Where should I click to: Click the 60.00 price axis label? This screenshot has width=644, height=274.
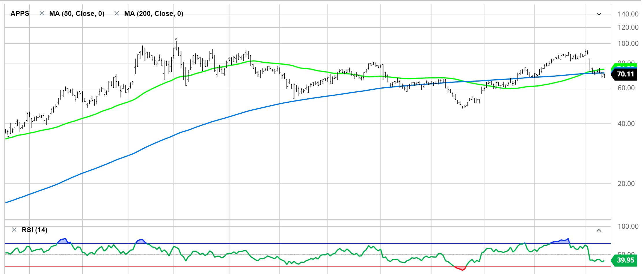tap(626, 88)
